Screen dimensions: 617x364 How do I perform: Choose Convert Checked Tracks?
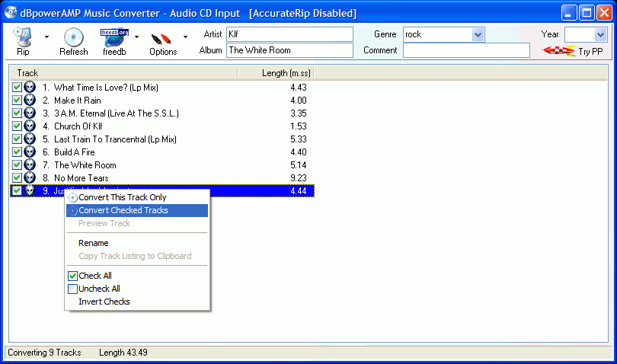[137, 210]
